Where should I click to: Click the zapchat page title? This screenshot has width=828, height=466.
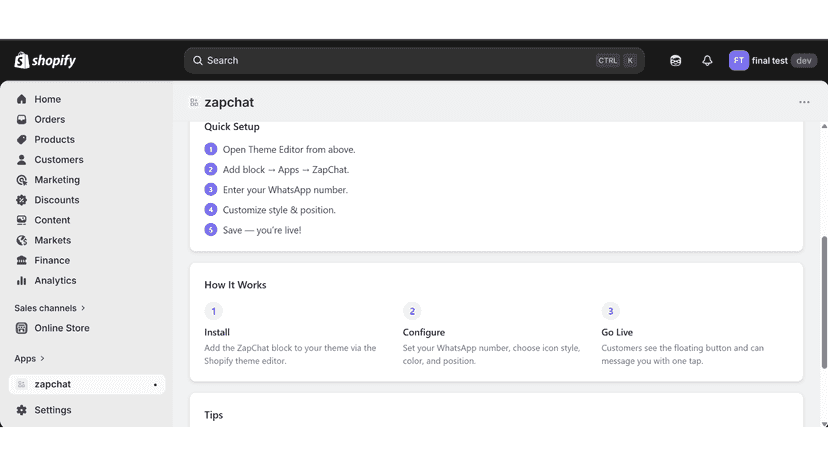229,102
